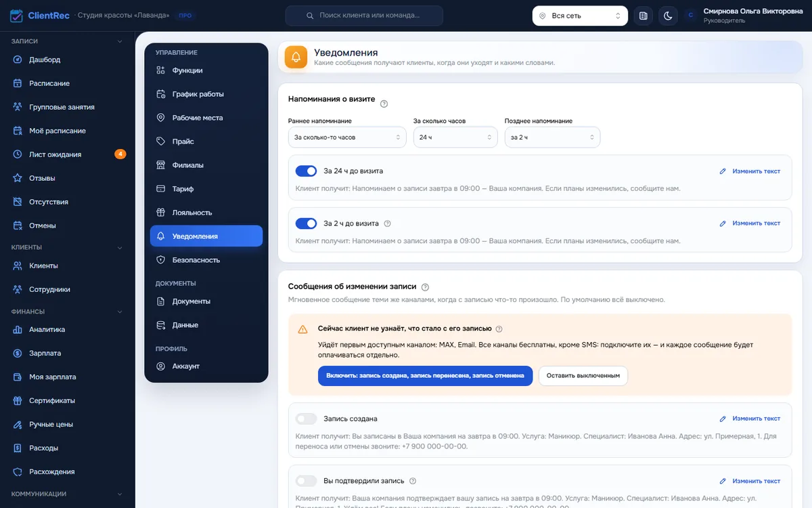
Task: Go to Филиалы in settings menu
Action: (206, 165)
